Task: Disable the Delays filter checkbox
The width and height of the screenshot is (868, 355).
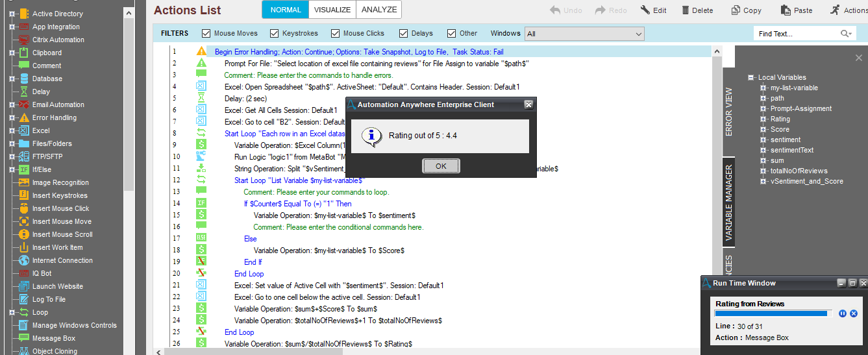Action: [404, 34]
